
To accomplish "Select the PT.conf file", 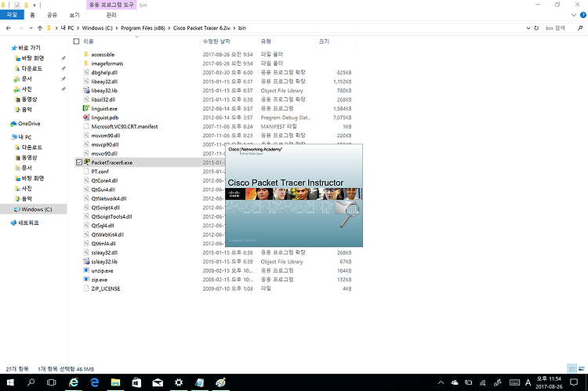I will (100, 172).
